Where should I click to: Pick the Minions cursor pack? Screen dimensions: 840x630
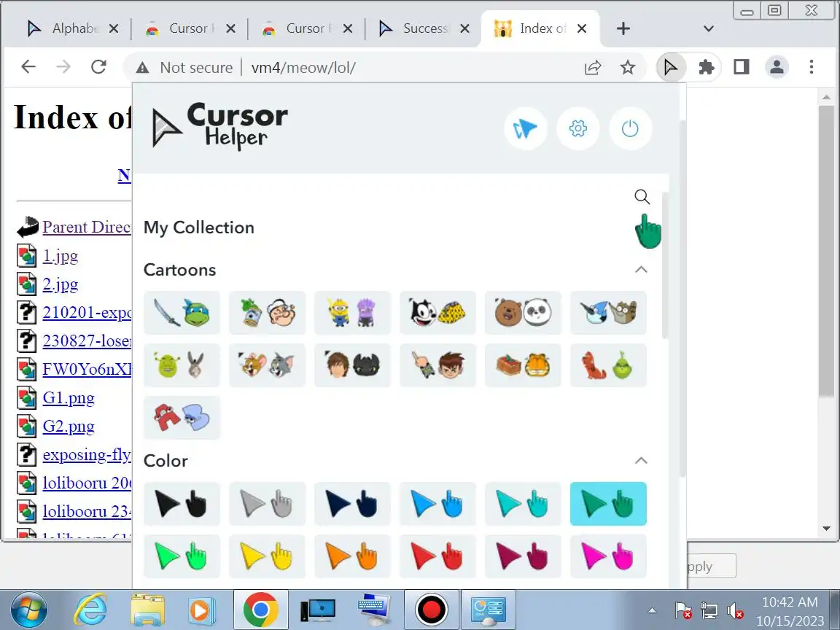click(352, 313)
